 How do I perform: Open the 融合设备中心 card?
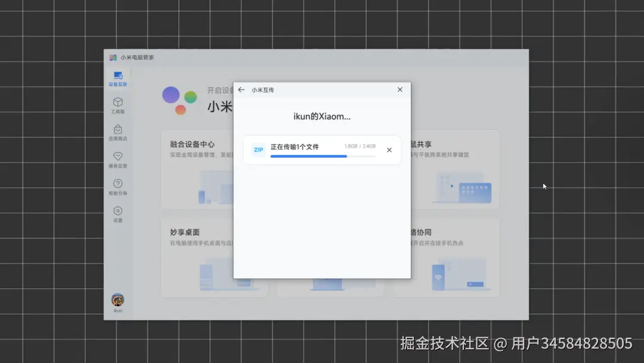tap(197, 170)
